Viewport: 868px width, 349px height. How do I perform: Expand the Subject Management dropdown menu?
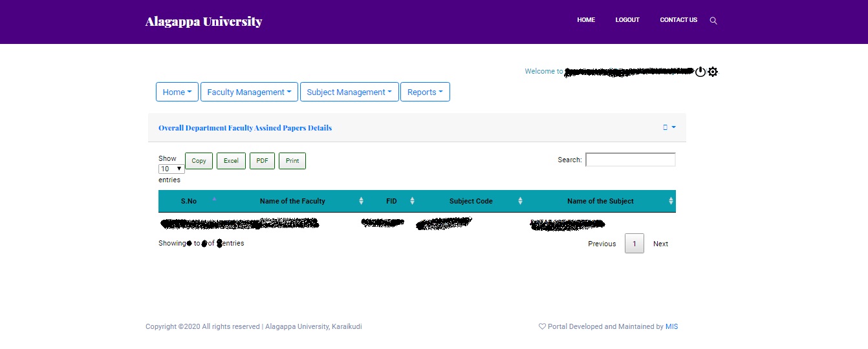349,92
